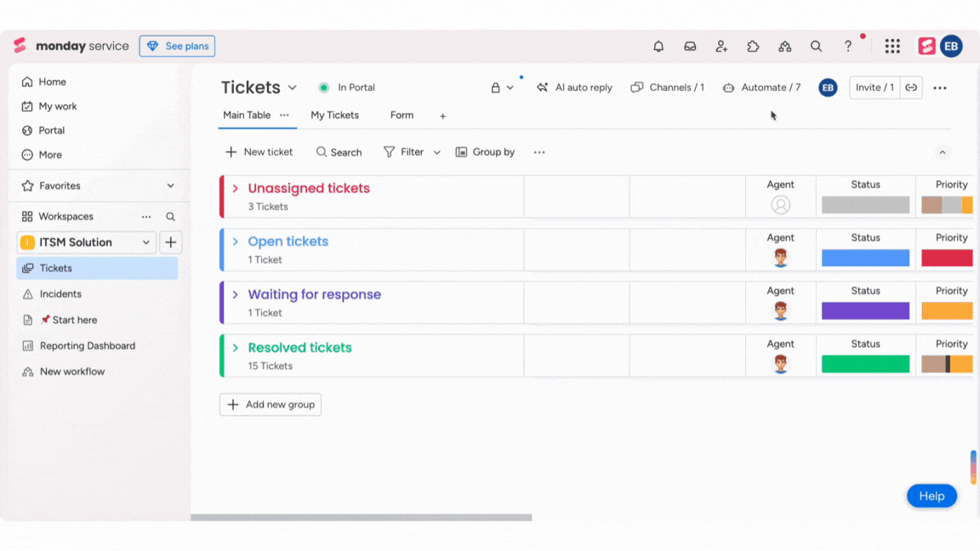Switch to the My Tickets tab
Image resolution: width=980 pixels, height=551 pixels.
pos(334,115)
